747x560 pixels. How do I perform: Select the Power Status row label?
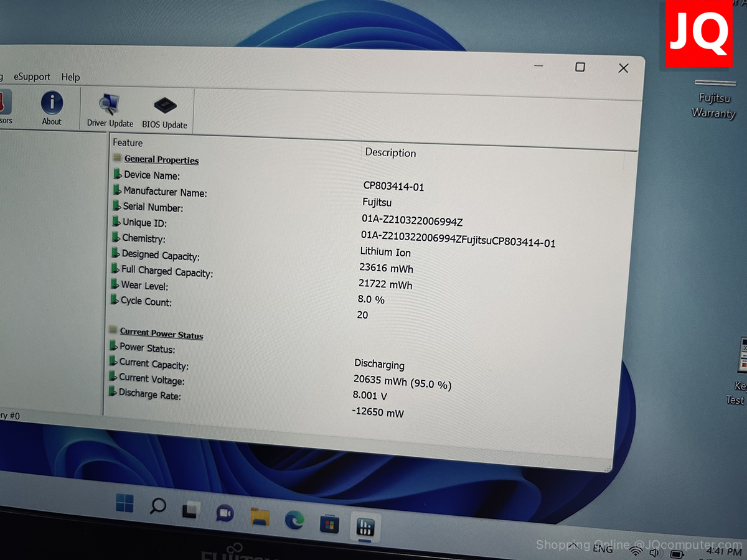pyautogui.click(x=148, y=348)
